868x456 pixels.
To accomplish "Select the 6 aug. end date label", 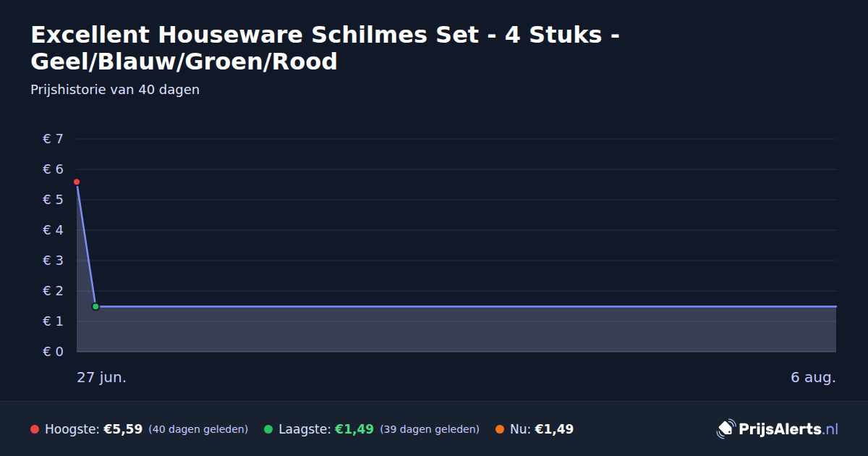I will 813,378.
